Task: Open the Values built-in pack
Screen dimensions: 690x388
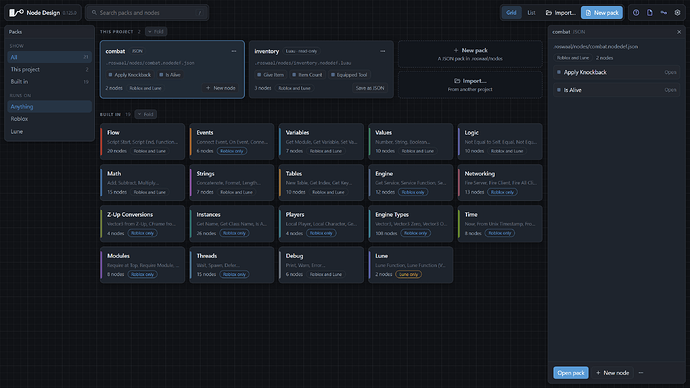Action: (x=411, y=142)
